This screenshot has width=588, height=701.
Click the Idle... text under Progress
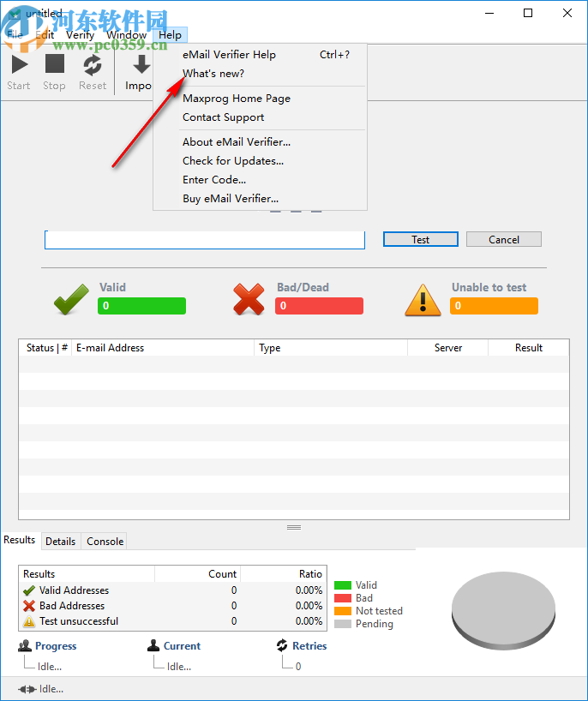tap(50, 667)
